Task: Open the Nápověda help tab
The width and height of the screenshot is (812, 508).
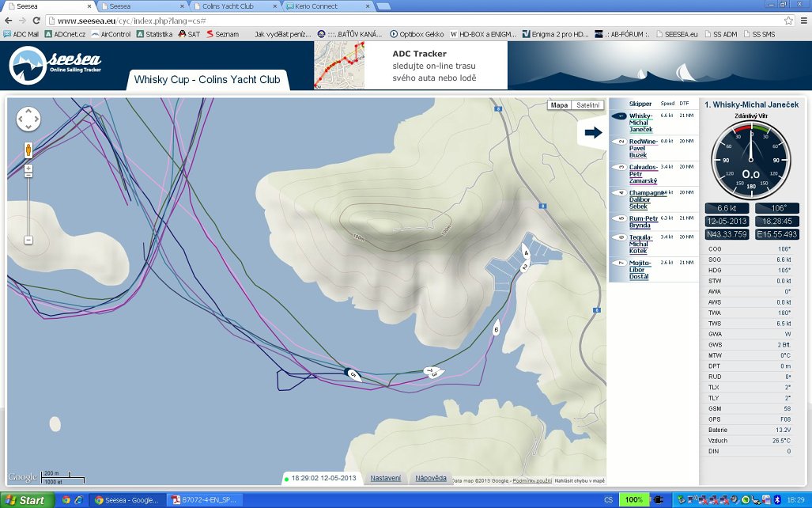Action: click(431, 478)
